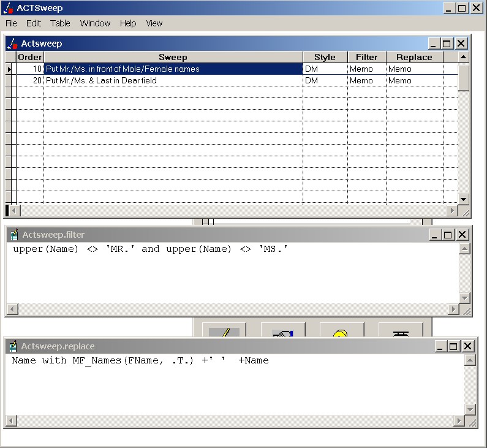Click the record pointer marker beside order 10
Viewport: 487px width, 448px height.
[9, 69]
